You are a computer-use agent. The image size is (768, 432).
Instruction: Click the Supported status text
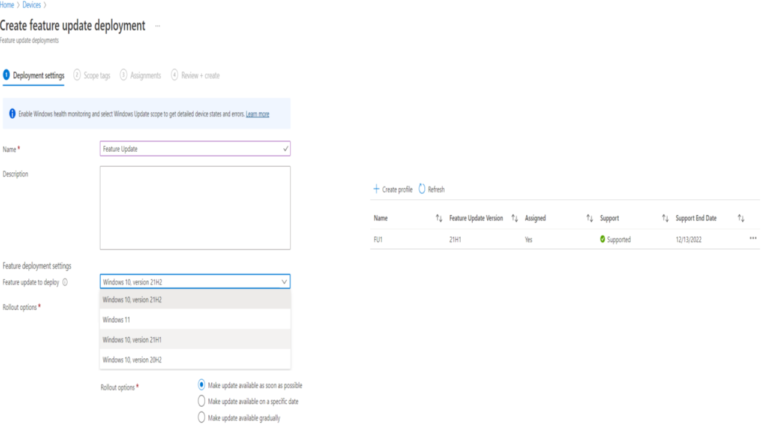coord(619,240)
